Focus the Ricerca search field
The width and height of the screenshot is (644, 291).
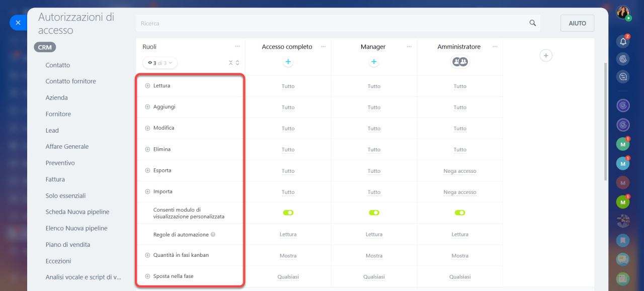click(332, 23)
